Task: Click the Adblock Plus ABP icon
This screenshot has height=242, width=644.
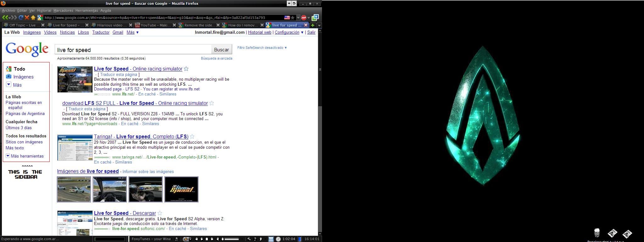Action: click(x=304, y=18)
